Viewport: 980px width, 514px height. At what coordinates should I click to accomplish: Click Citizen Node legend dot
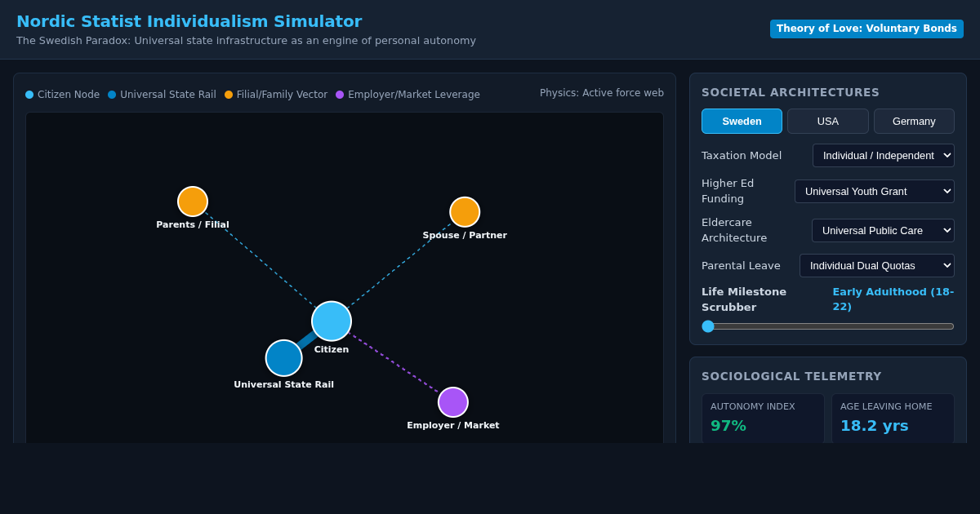[x=29, y=95]
